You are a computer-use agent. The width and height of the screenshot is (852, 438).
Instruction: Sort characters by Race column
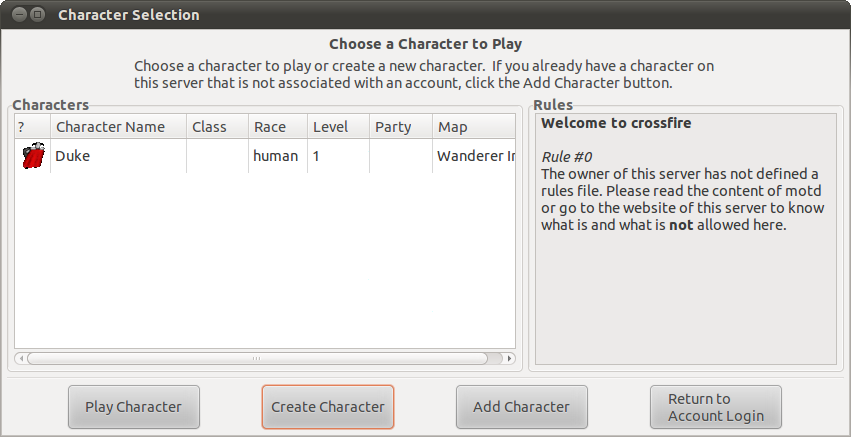[x=270, y=127]
